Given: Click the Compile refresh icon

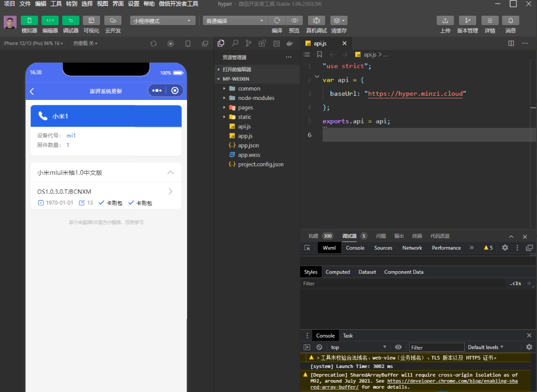Looking at the screenshot, I should point(277,20).
